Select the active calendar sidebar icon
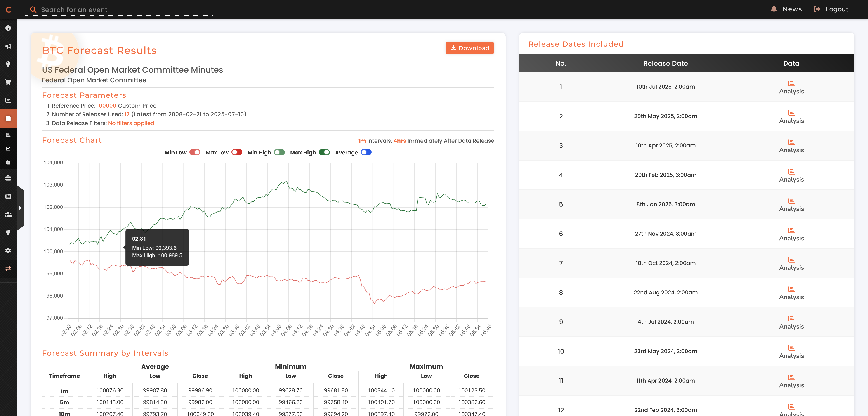The width and height of the screenshot is (868, 416). click(8, 118)
